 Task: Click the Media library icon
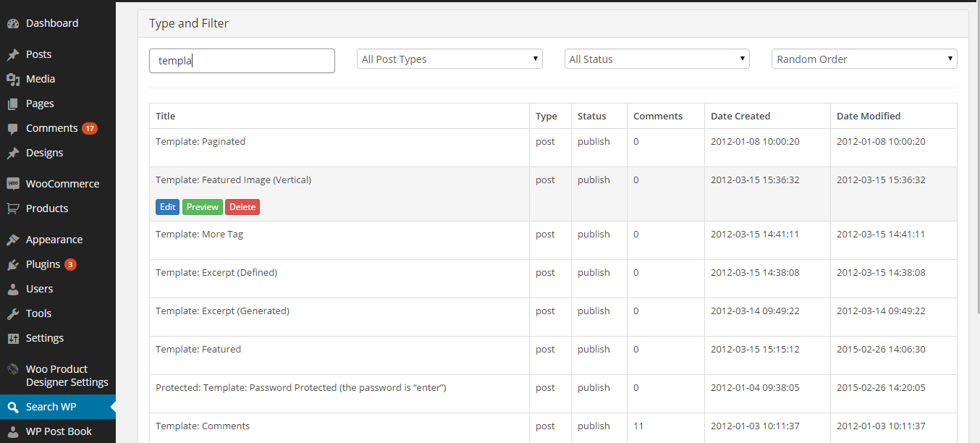point(13,79)
